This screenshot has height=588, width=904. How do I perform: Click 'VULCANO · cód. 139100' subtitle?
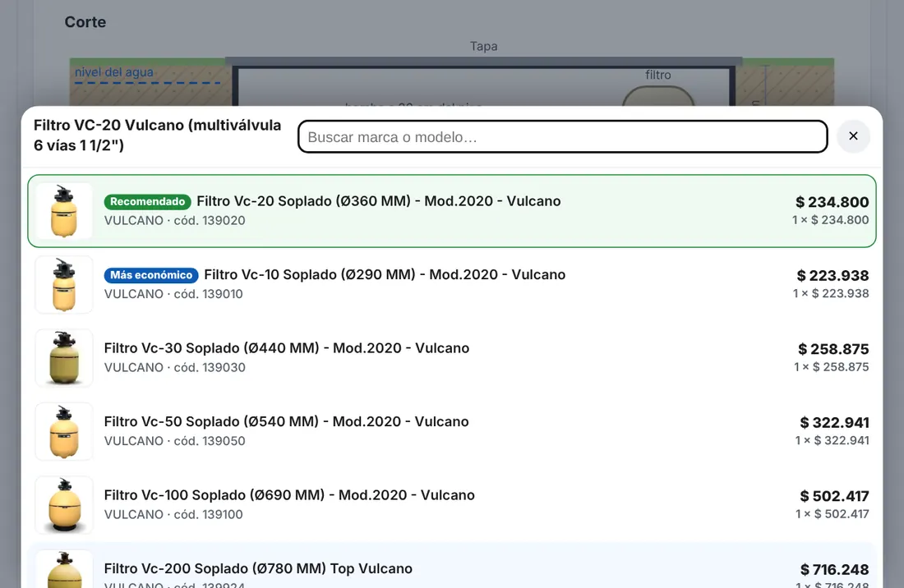(x=173, y=514)
